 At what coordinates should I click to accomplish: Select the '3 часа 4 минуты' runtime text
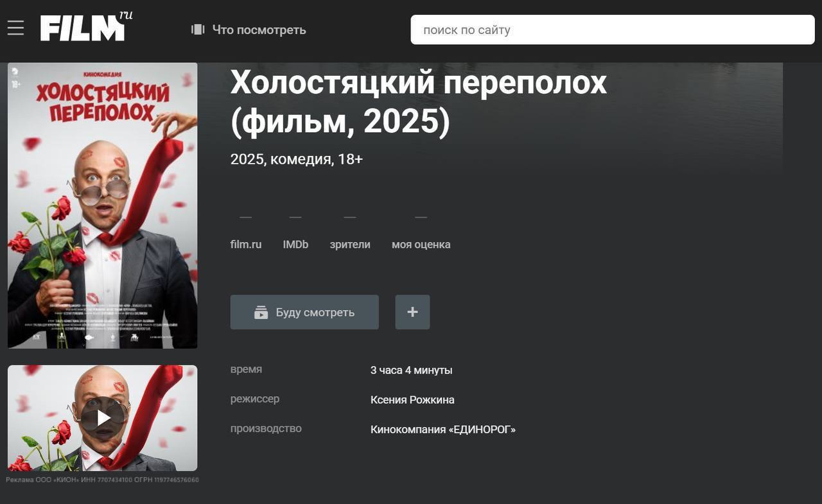pyautogui.click(x=412, y=370)
